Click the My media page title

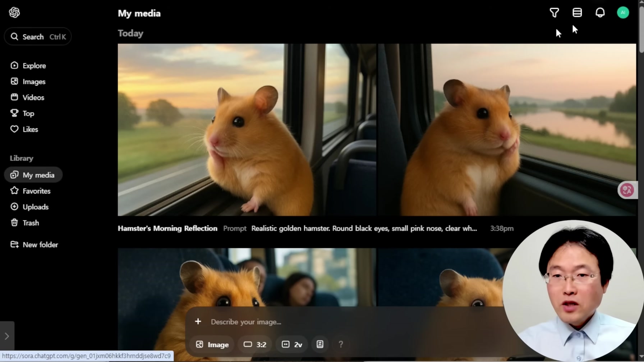(x=139, y=13)
